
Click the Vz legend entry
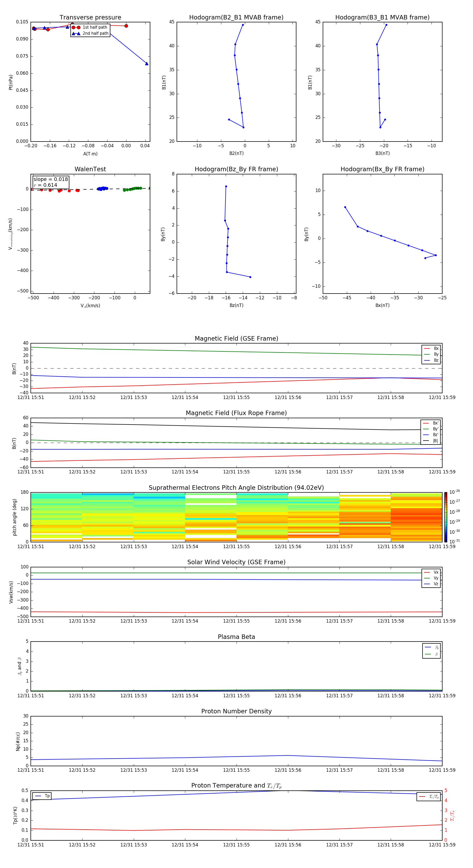(431, 584)
